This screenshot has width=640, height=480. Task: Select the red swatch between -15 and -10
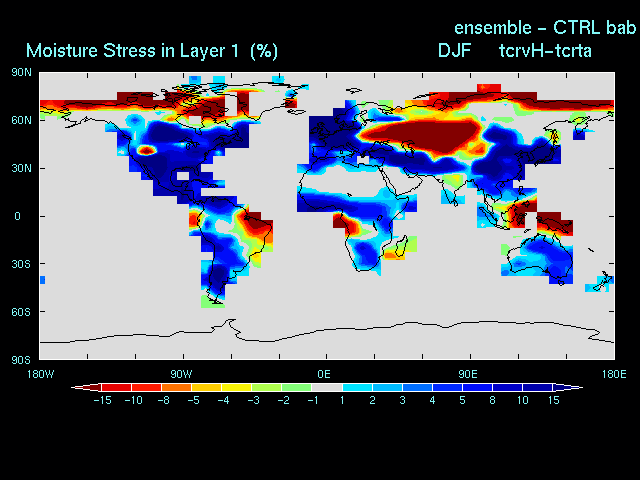[116, 387]
